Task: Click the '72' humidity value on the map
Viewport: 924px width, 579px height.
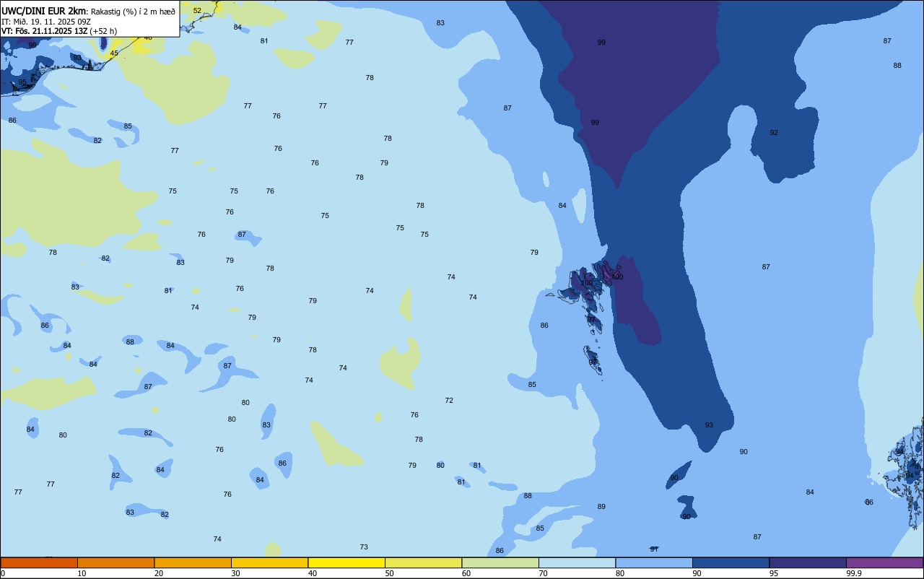Action: 449,401
